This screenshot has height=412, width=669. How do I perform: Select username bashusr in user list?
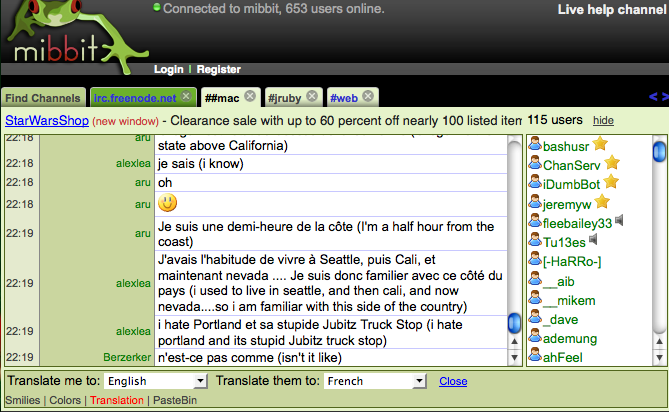tap(566, 146)
